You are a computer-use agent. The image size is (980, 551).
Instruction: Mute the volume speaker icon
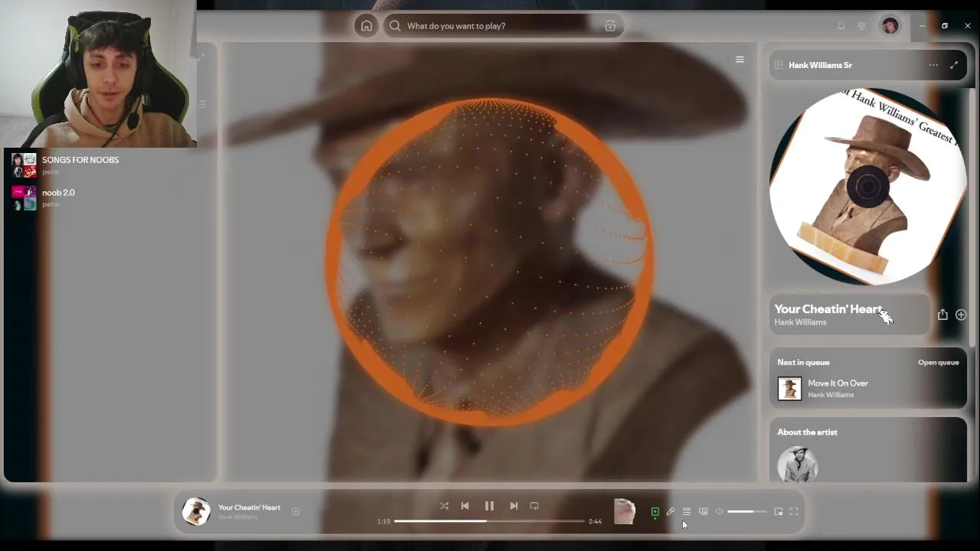coord(720,512)
